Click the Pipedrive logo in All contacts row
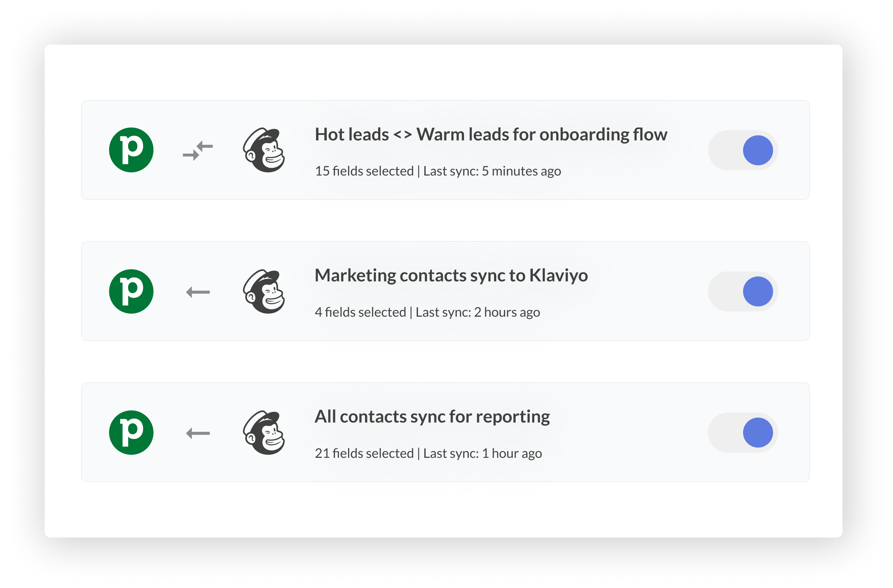 (x=131, y=432)
